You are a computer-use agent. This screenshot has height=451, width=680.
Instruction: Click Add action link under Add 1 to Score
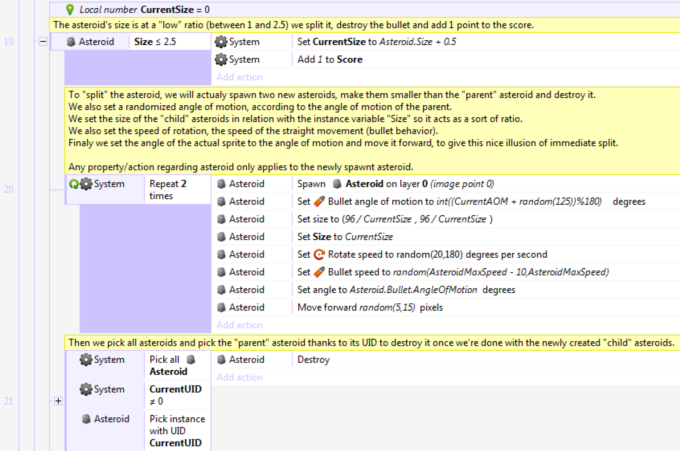[x=240, y=76]
